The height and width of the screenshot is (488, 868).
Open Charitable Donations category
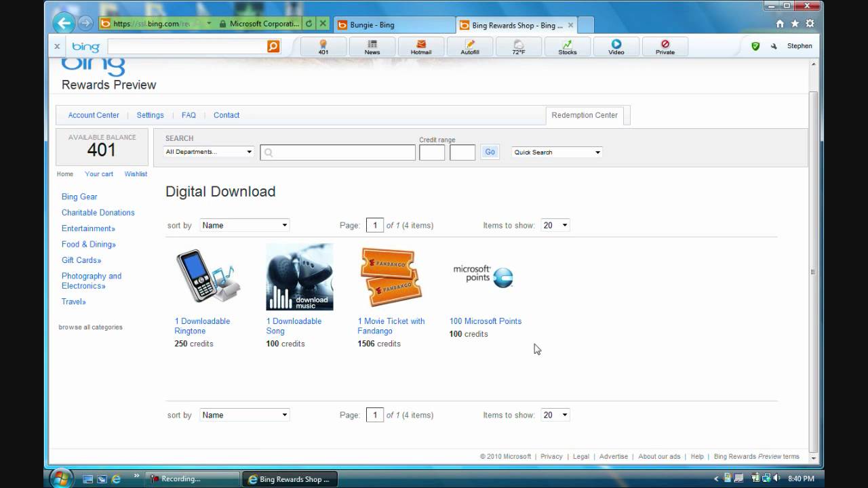tap(98, 213)
